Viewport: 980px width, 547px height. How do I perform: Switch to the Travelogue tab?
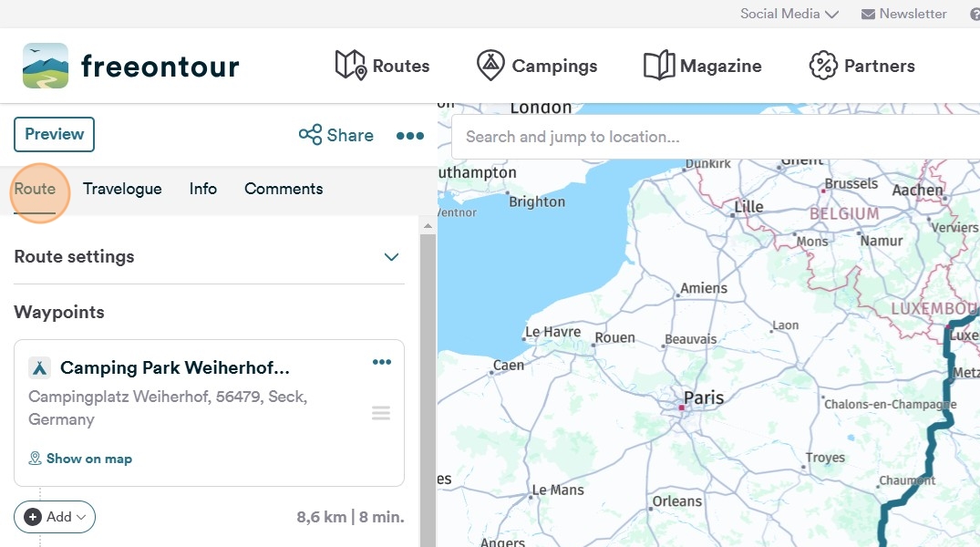pos(122,189)
